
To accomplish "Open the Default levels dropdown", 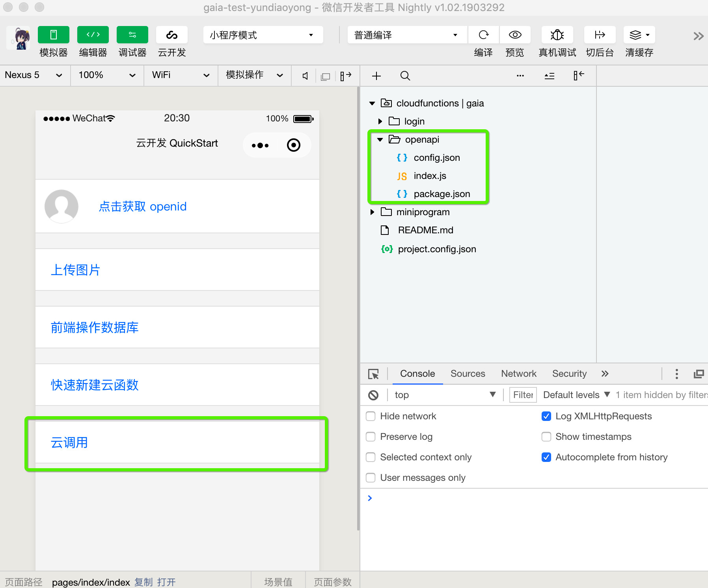I will click(x=576, y=395).
